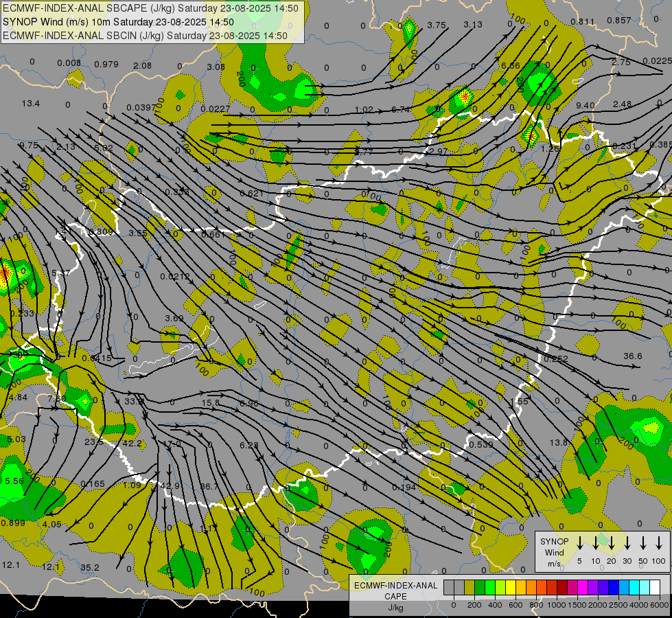Select the yellow CAPE legend swatch
Image resolution: width=672 pixels, height=618 pixels.
coord(511,588)
